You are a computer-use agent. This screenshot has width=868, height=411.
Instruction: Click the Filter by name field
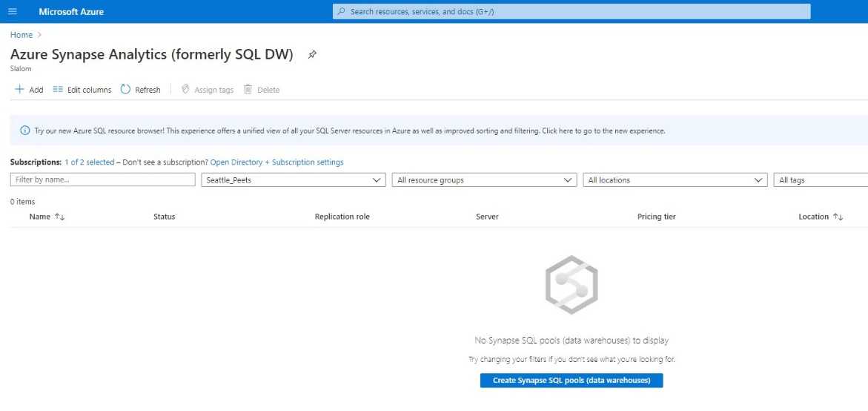click(103, 180)
